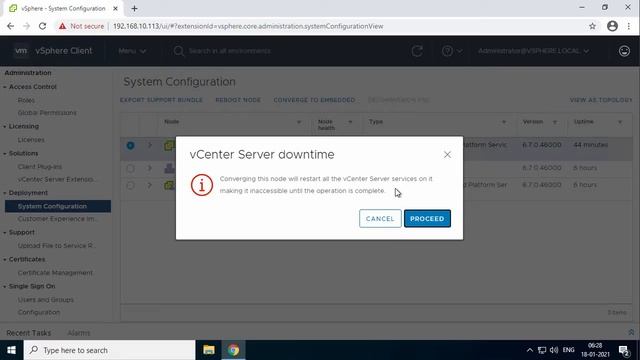Close the vCenter Server downtime dialog
Image resolution: width=640 pixels, height=360 pixels.
pos(447,155)
